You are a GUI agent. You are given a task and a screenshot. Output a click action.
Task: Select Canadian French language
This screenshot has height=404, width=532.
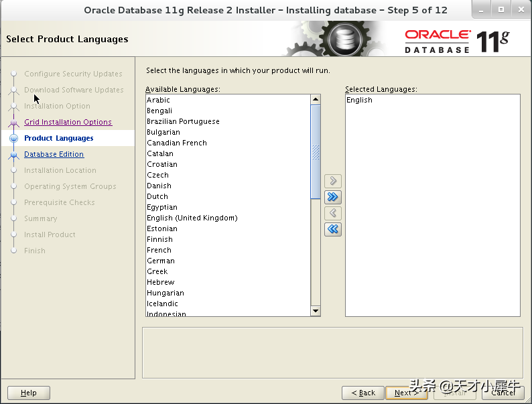228,143
